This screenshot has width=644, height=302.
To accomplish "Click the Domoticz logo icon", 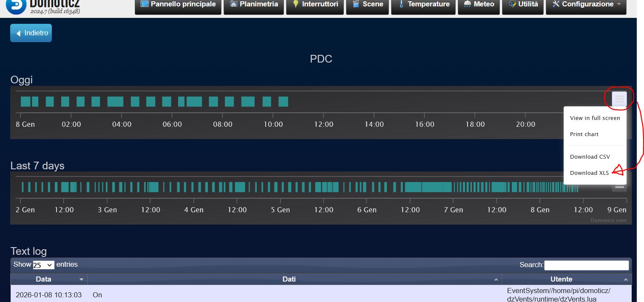I will tap(16, 5).
